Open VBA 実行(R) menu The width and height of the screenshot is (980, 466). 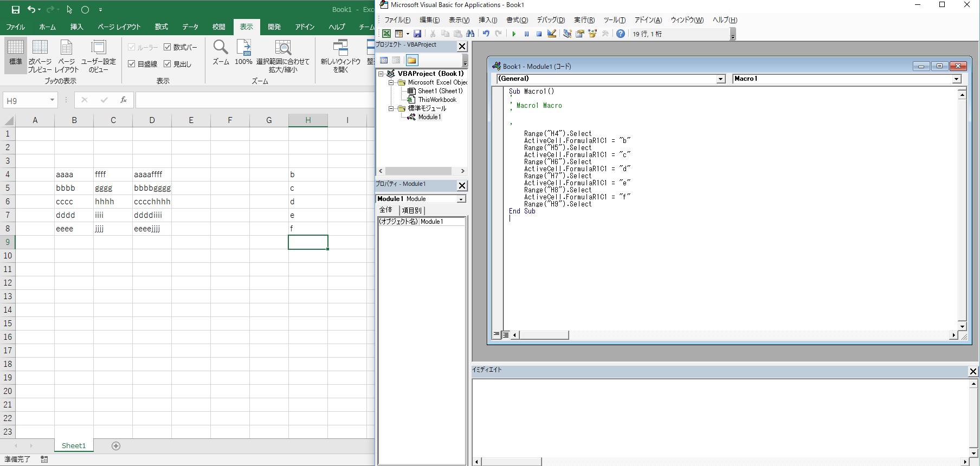584,20
